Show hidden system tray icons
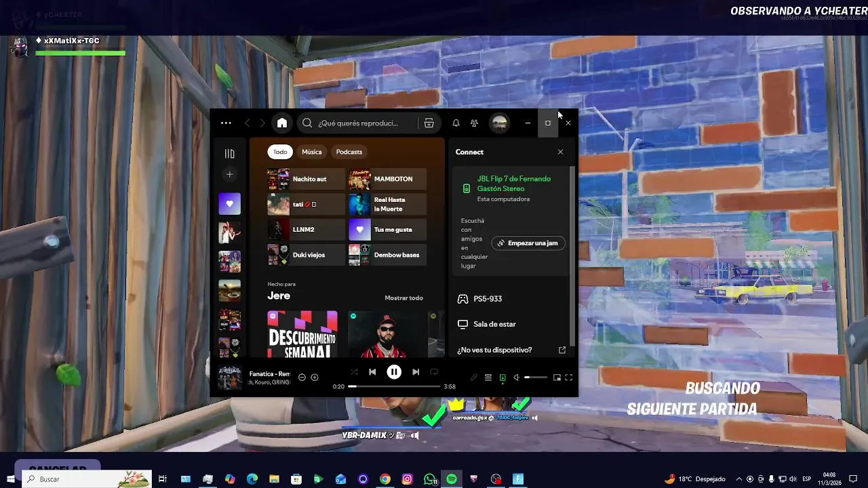This screenshot has height=488, width=868. click(x=740, y=479)
